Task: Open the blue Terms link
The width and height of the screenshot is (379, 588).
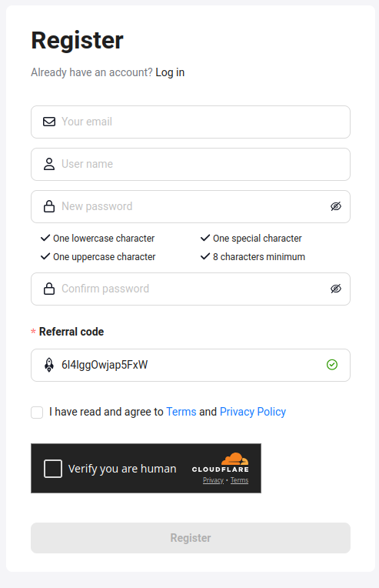Action: pyautogui.click(x=181, y=412)
